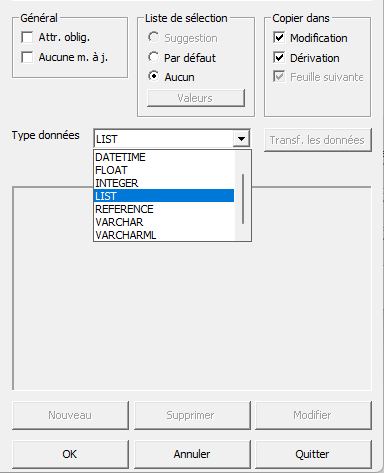Select VARCHARML from the data type list
384x473 pixels.
point(164,235)
